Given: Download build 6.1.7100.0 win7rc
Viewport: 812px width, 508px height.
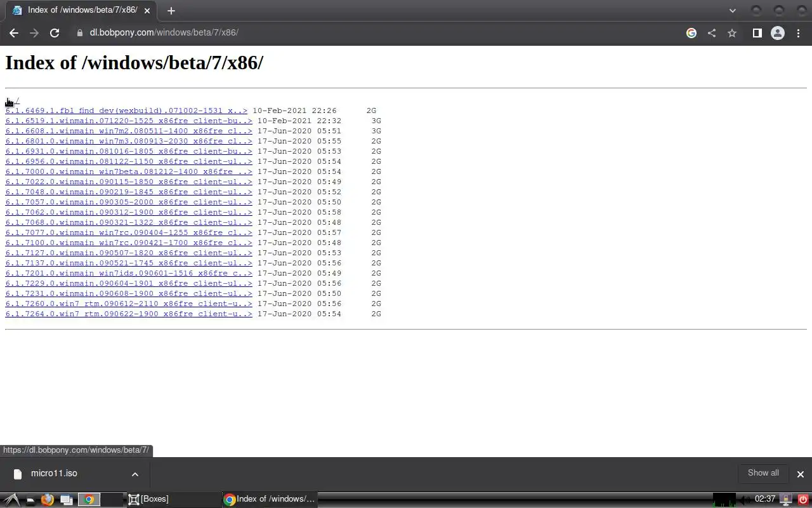Looking at the screenshot, I should [129, 243].
